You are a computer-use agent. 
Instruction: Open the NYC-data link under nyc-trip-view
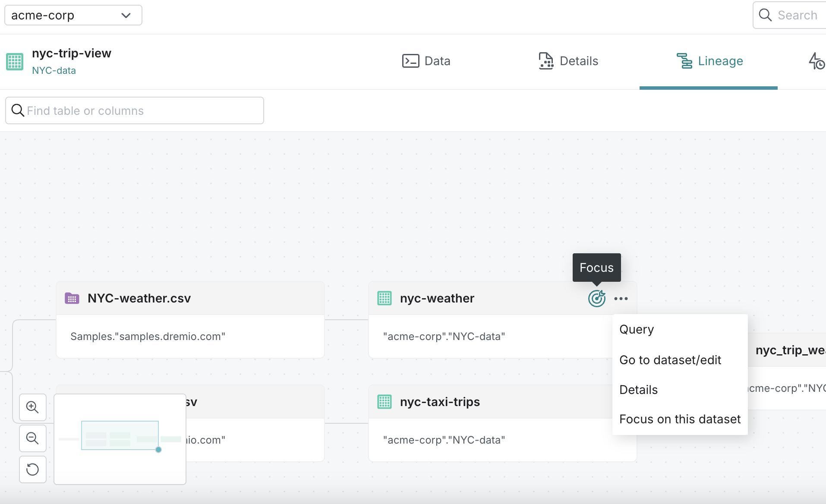point(54,70)
